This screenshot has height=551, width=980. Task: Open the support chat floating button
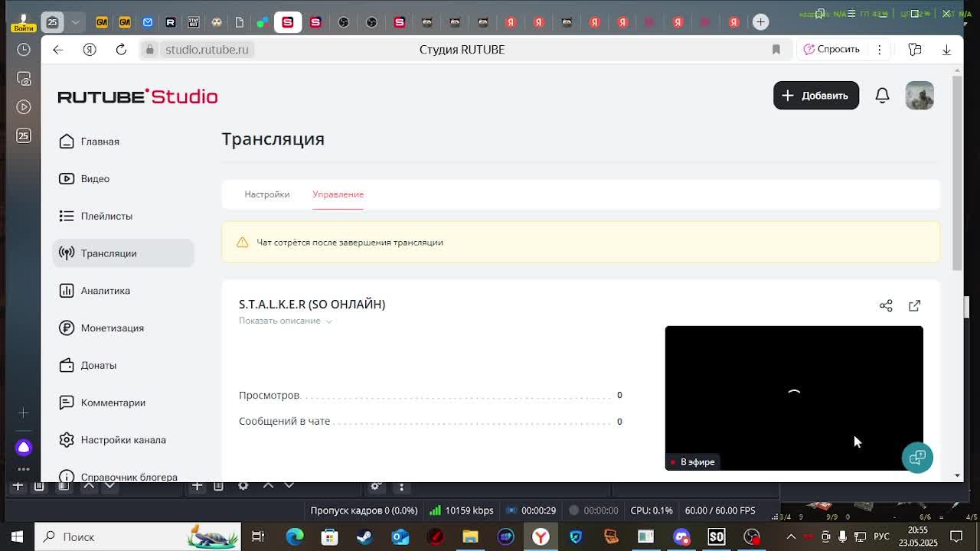point(917,458)
